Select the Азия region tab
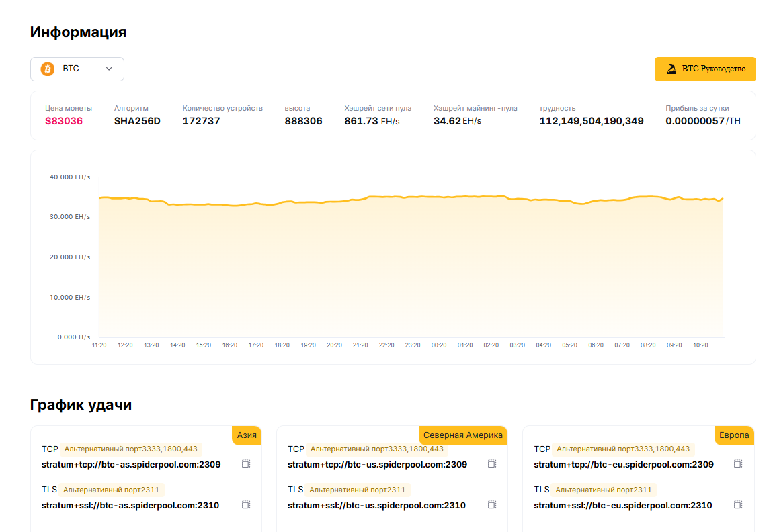This screenshot has height=532, width=775. [247, 435]
